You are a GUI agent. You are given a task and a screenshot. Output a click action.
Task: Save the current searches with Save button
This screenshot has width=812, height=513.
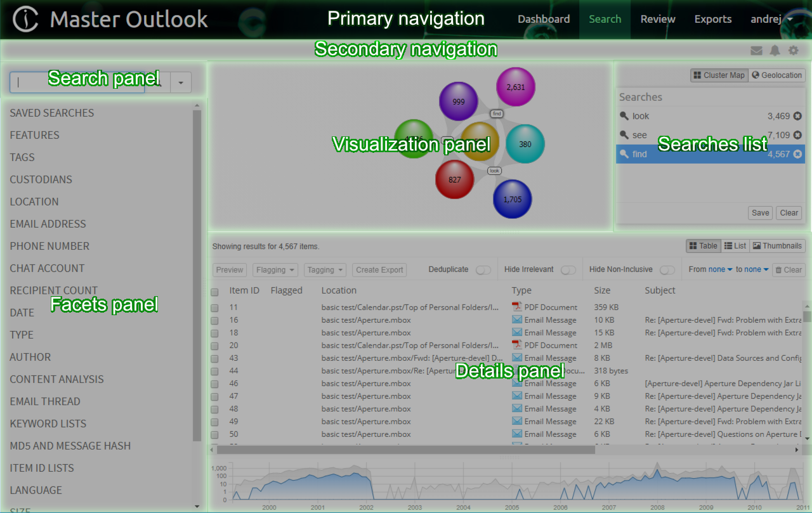pyautogui.click(x=760, y=213)
